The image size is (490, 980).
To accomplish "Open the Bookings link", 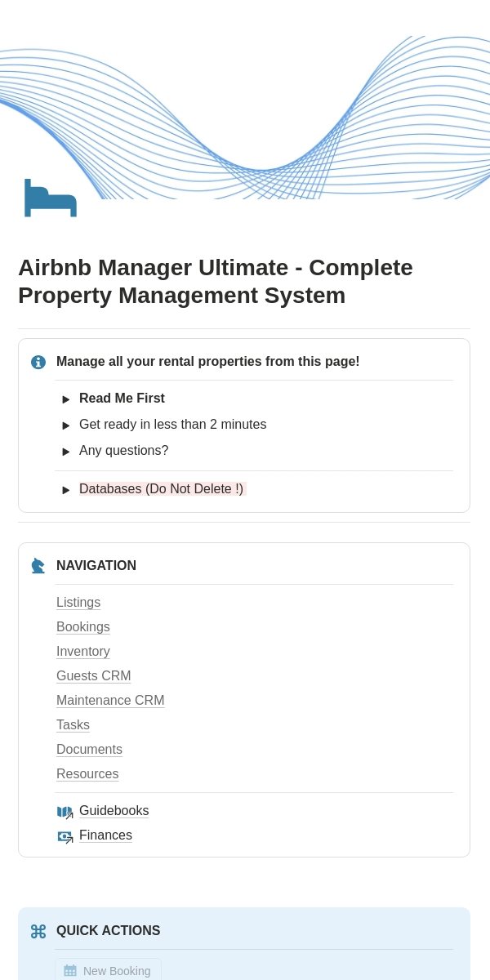I will (83, 627).
